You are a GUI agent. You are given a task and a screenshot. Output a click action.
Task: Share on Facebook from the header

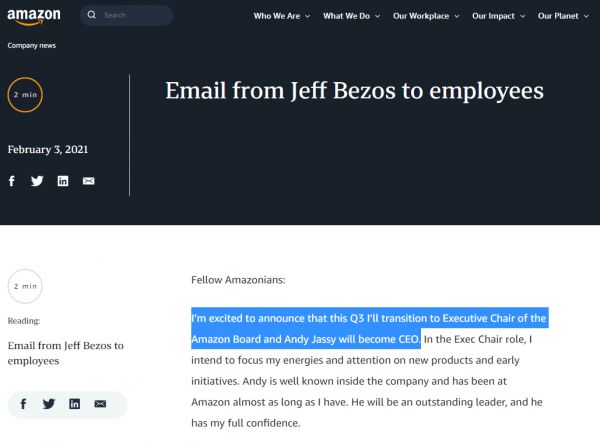[x=12, y=181]
